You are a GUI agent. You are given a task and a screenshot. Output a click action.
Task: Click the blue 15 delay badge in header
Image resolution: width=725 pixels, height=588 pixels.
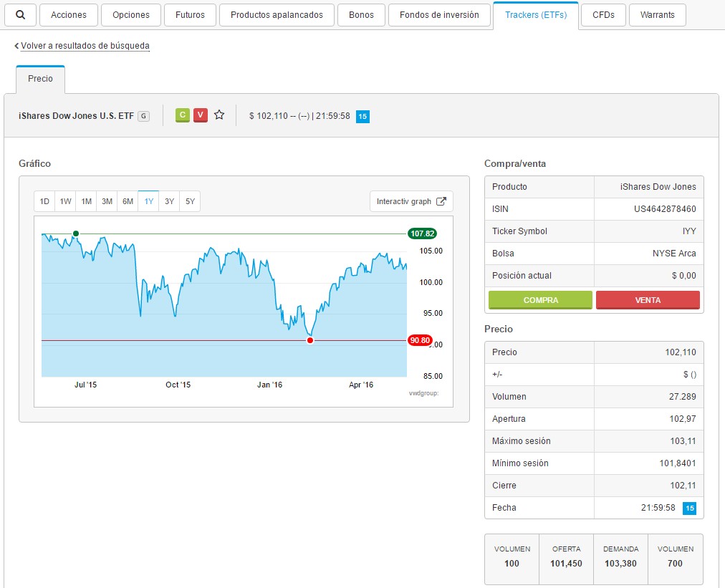coord(362,117)
